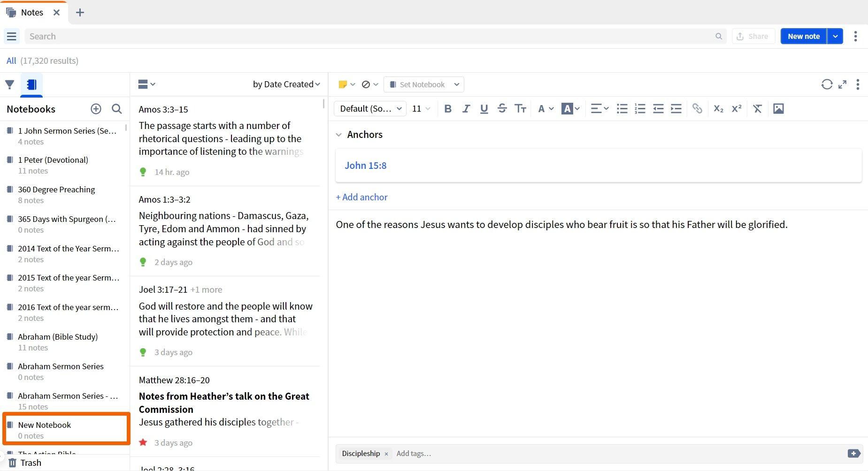Screen dimensions: 868x471
Task: Apply underline formatting
Action: point(484,109)
